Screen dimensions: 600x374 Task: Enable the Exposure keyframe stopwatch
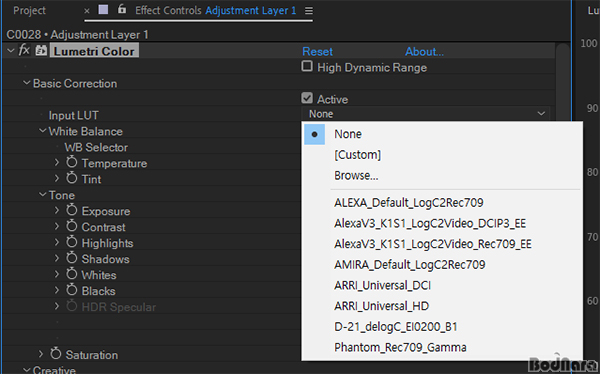coord(72,211)
